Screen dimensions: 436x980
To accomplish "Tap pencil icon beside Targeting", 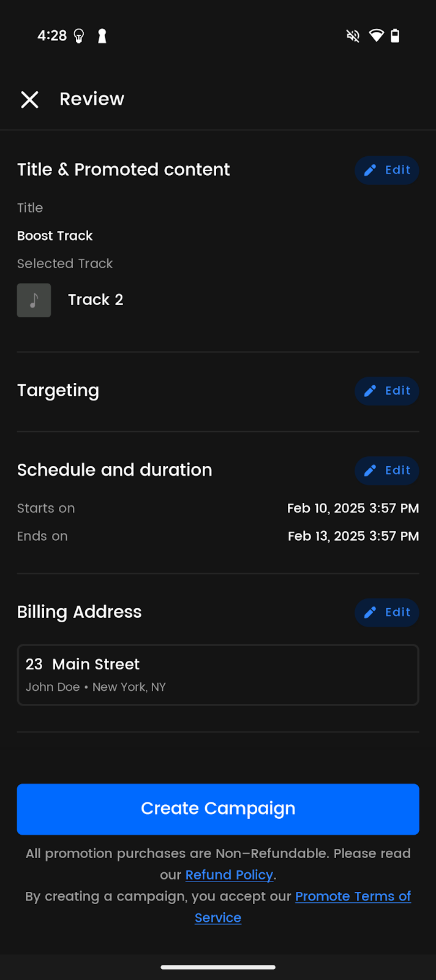I will click(370, 391).
